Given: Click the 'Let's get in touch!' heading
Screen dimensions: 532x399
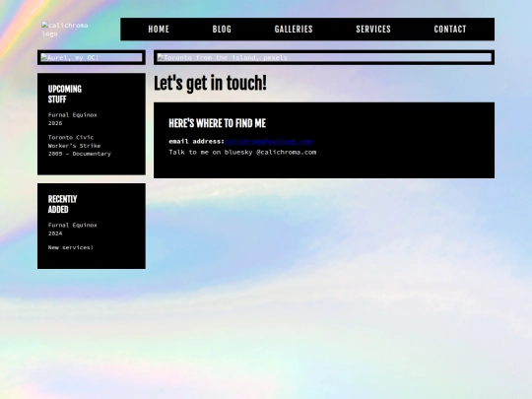Looking at the screenshot, I should pos(210,83).
